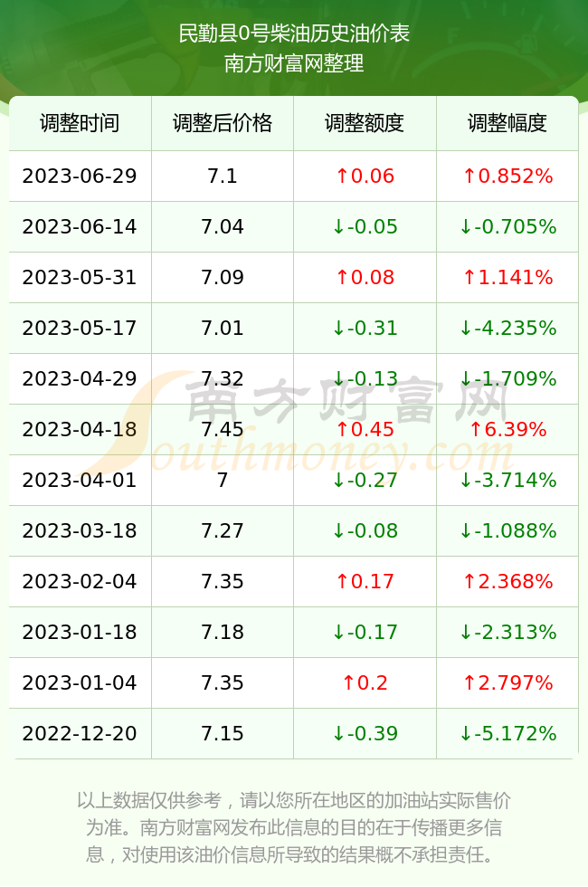Image resolution: width=588 pixels, height=887 pixels.
Task: Click the ↓-4.235% percentage cell
Action: click(x=507, y=328)
